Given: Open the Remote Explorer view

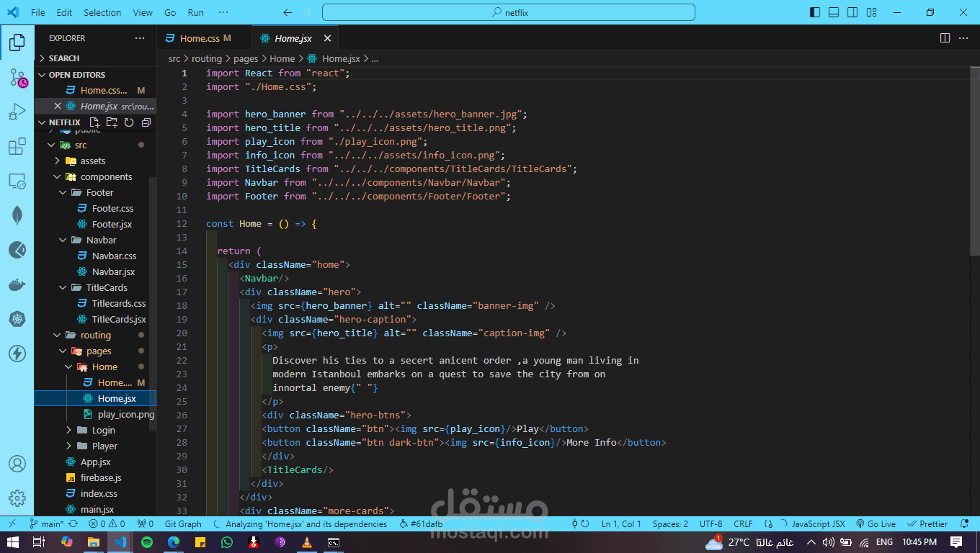Looking at the screenshot, I should click(x=17, y=181).
